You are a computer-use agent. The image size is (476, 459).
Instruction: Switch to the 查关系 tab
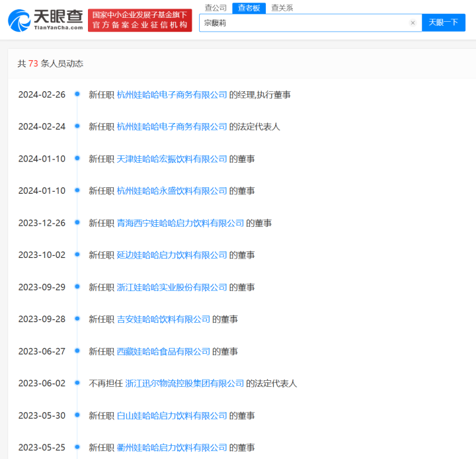point(282,8)
